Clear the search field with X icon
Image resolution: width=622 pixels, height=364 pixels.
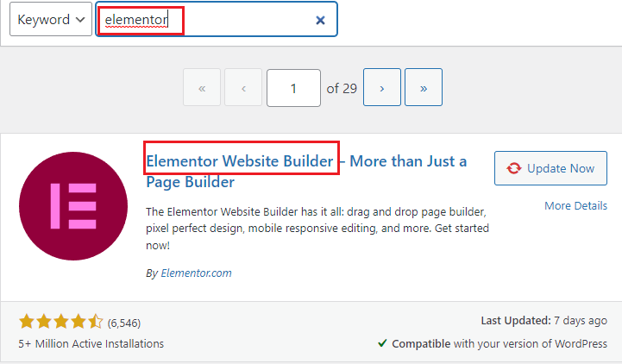coord(320,20)
